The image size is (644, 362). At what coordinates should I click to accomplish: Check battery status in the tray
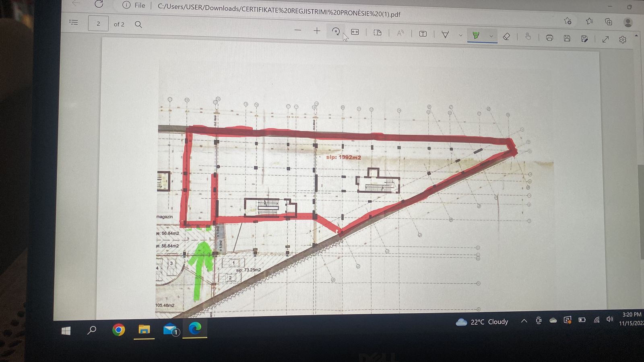click(582, 320)
